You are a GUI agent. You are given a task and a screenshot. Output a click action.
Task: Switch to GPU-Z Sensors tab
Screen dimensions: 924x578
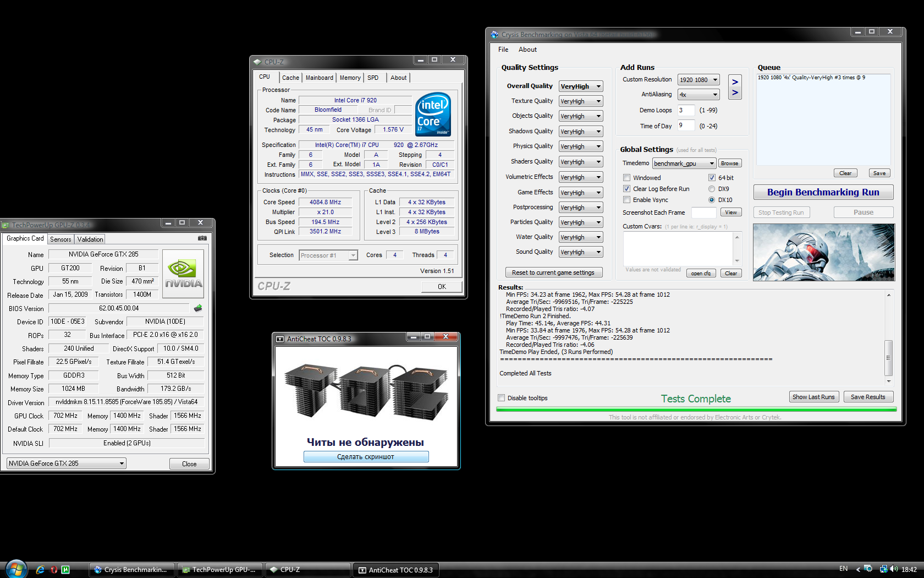pos(61,239)
